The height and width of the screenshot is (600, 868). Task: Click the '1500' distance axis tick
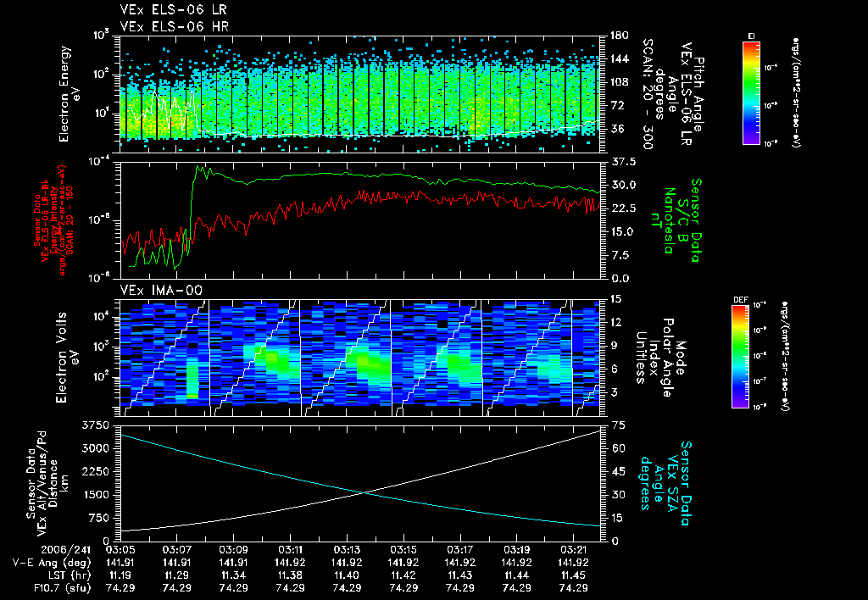coord(95,495)
